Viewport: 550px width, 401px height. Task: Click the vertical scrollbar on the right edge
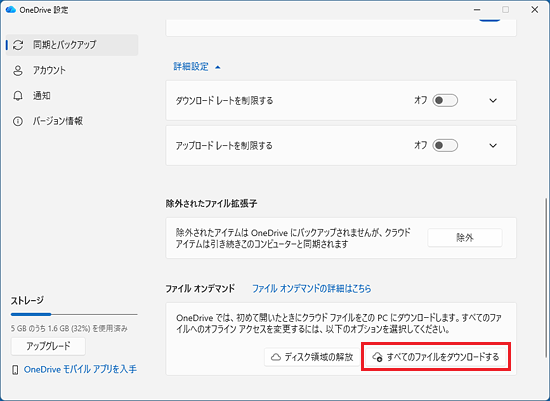click(x=546, y=278)
